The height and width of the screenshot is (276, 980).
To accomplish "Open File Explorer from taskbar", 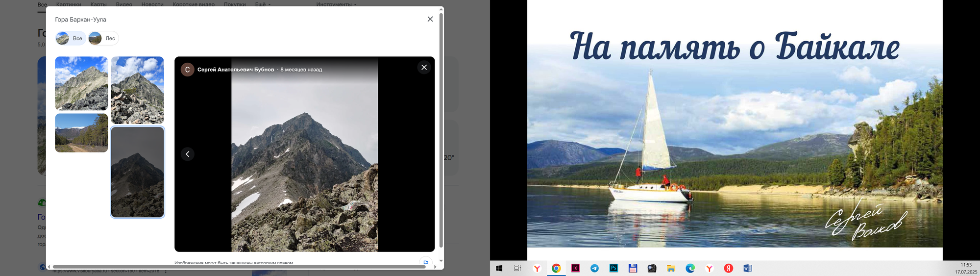I will (671, 268).
